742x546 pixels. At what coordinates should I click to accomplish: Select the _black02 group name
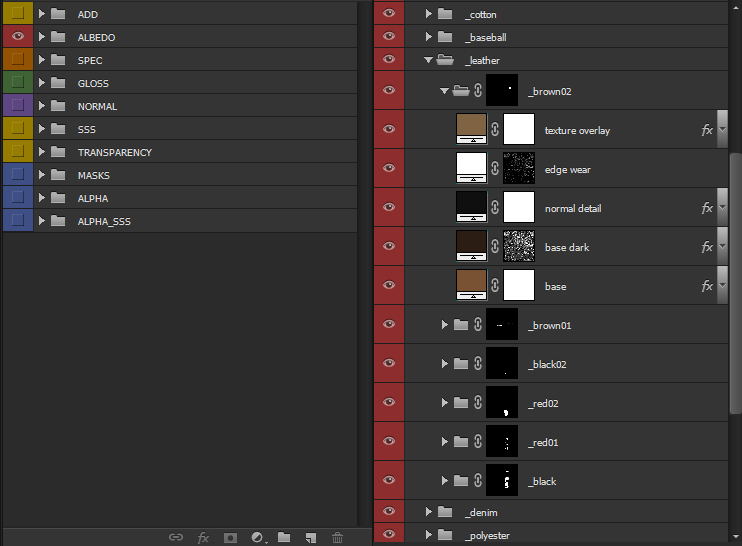[547, 364]
